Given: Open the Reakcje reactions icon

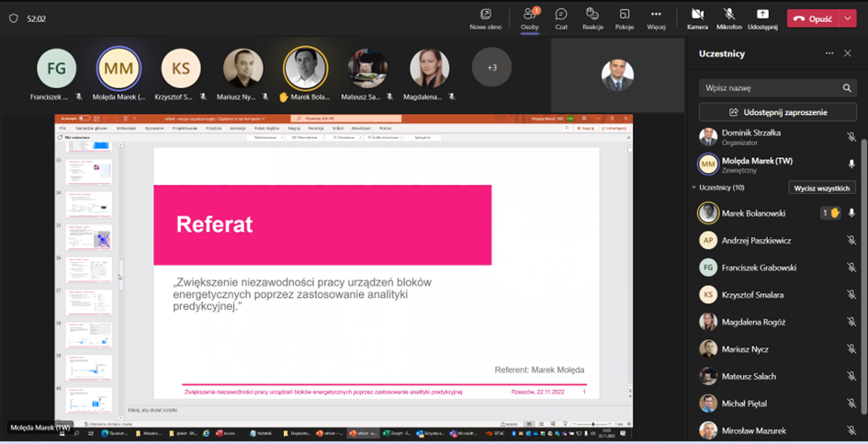Looking at the screenshot, I should point(592,16).
